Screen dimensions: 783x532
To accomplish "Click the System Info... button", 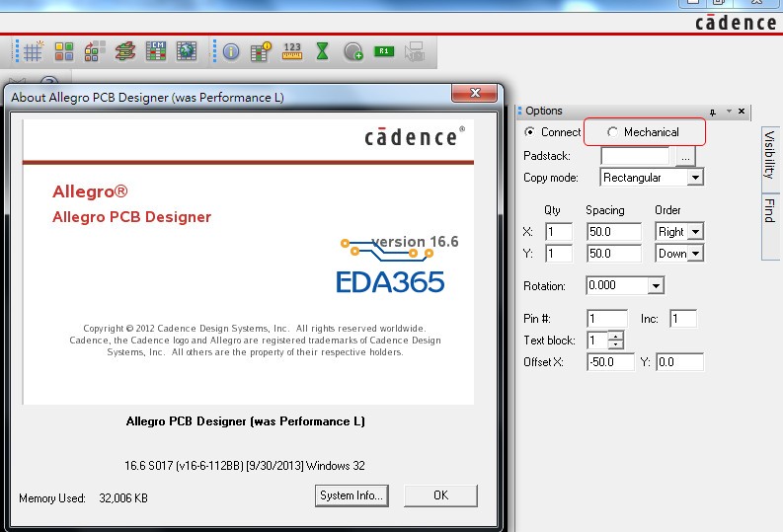I will (352, 495).
